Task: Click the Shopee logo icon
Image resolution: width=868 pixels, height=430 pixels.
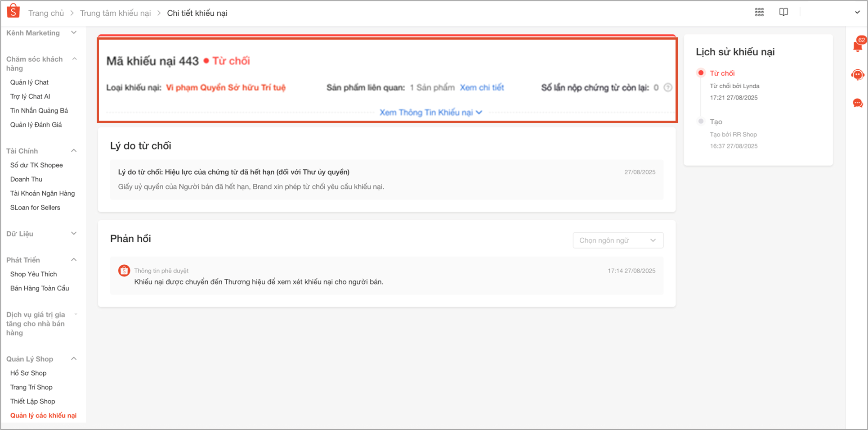Action: coord(13,11)
